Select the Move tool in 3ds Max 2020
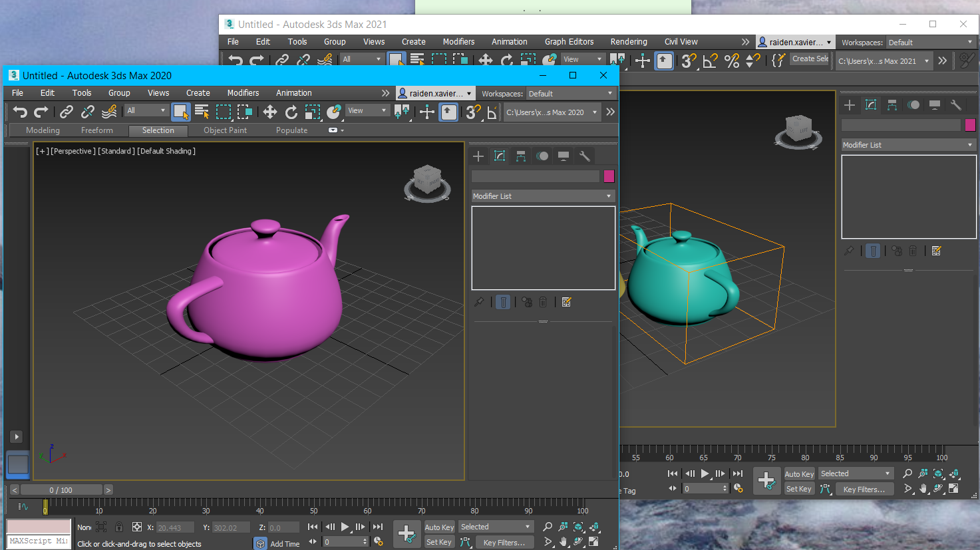Screen dimensions: 980x550 click(x=270, y=112)
